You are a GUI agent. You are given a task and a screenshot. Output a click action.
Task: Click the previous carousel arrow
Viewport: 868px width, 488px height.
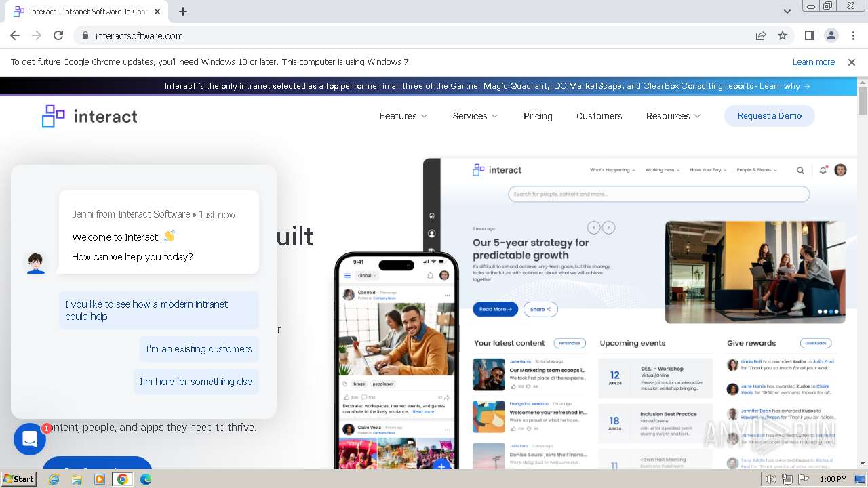(x=593, y=228)
